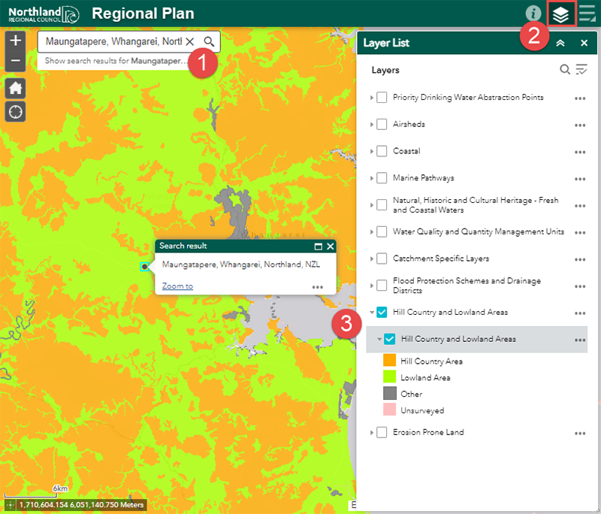Zoom out of the map
This screenshot has width=601, height=514.
point(15,61)
